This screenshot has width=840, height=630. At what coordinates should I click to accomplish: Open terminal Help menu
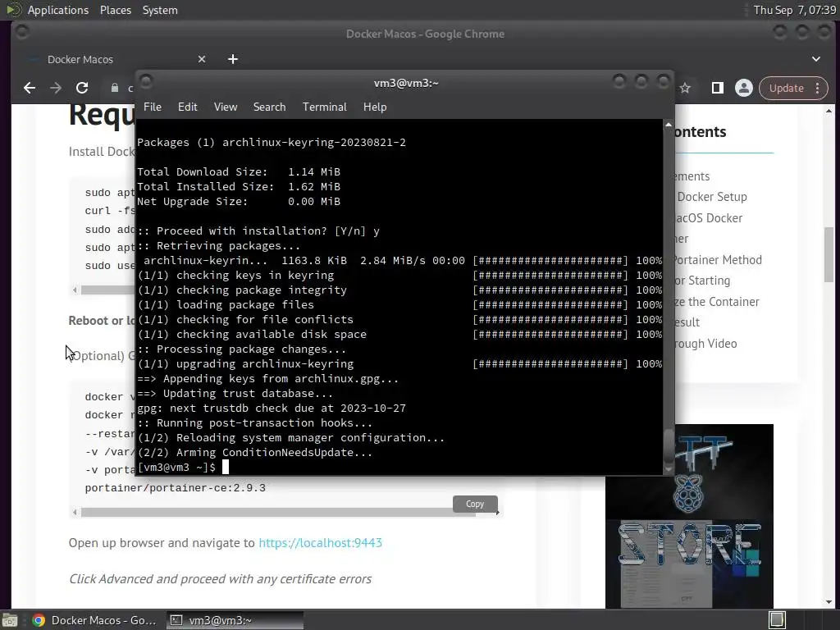click(x=375, y=107)
